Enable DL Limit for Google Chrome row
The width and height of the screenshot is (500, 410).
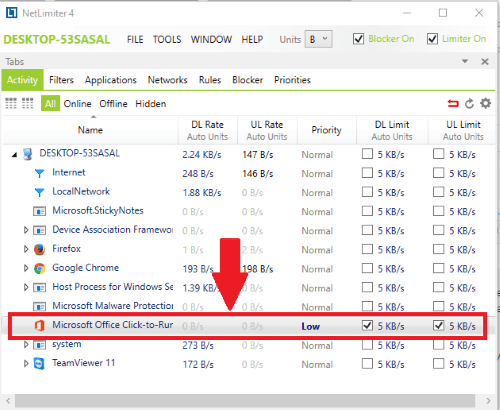coord(367,268)
